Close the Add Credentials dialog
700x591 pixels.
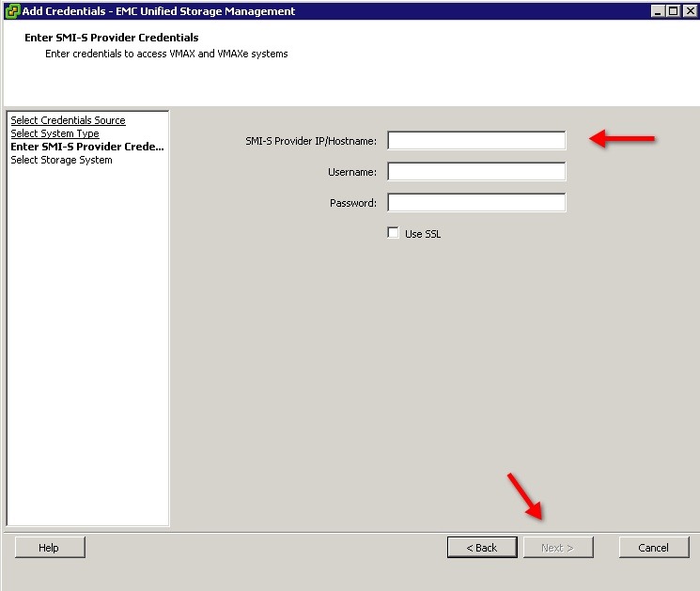click(688, 11)
